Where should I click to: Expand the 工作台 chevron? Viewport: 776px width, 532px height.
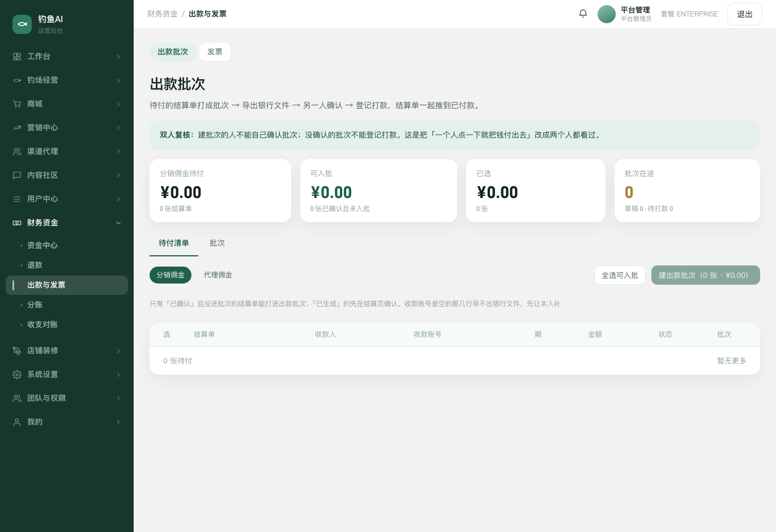coord(118,57)
